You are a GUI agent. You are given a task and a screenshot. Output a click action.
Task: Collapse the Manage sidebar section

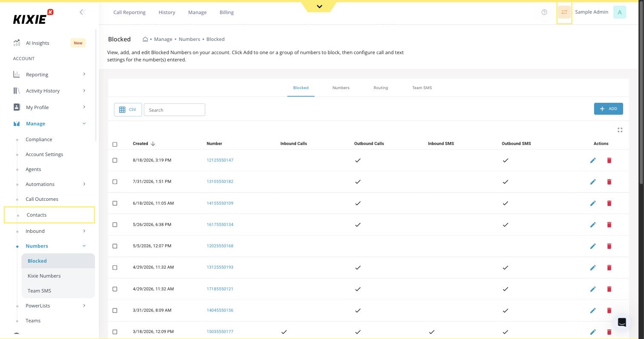[x=84, y=124]
